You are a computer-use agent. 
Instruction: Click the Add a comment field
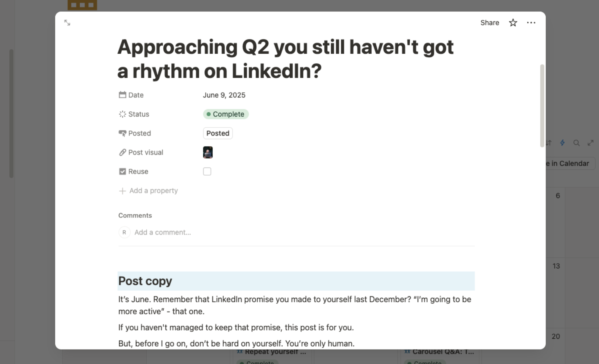pos(162,232)
